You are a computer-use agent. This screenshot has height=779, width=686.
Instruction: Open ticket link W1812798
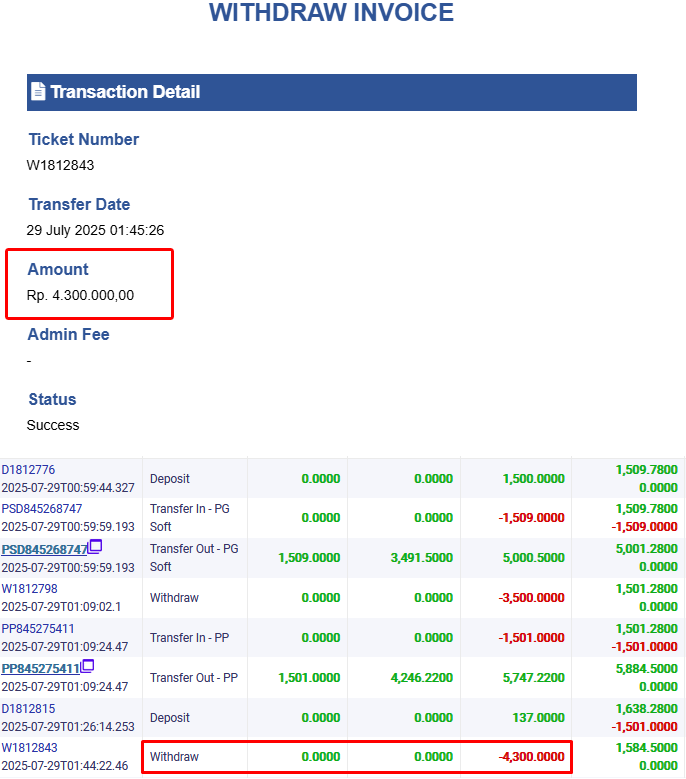pos(30,589)
